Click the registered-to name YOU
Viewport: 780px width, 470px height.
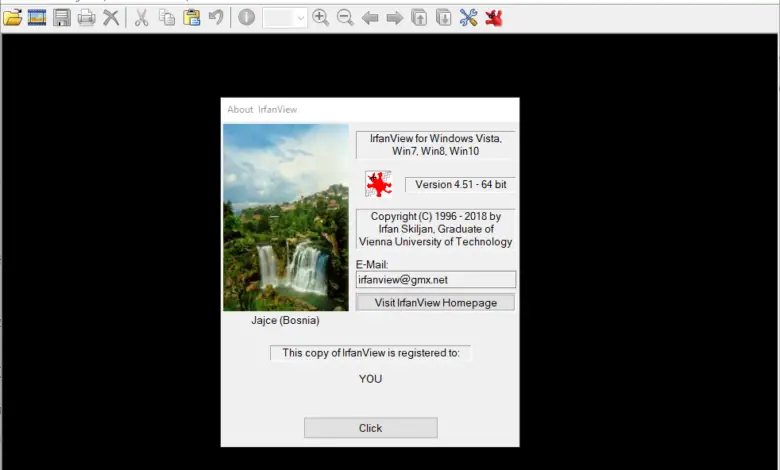pos(371,379)
